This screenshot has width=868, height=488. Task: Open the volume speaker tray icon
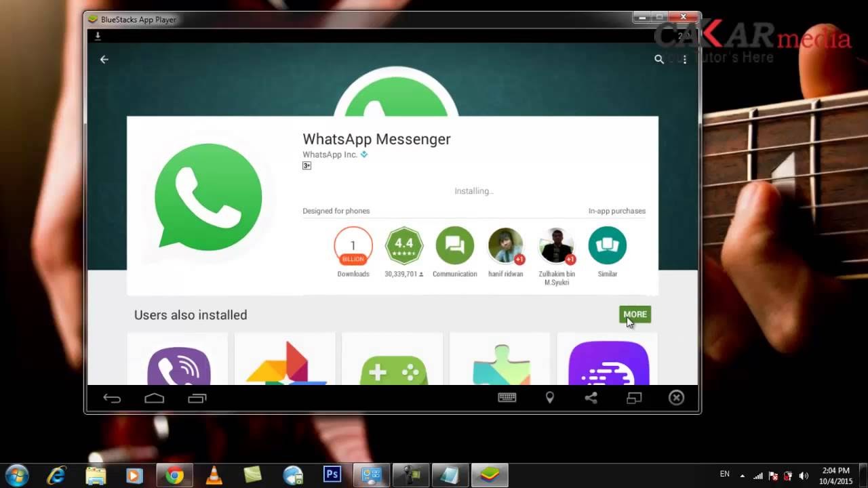pyautogui.click(x=804, y=476)
